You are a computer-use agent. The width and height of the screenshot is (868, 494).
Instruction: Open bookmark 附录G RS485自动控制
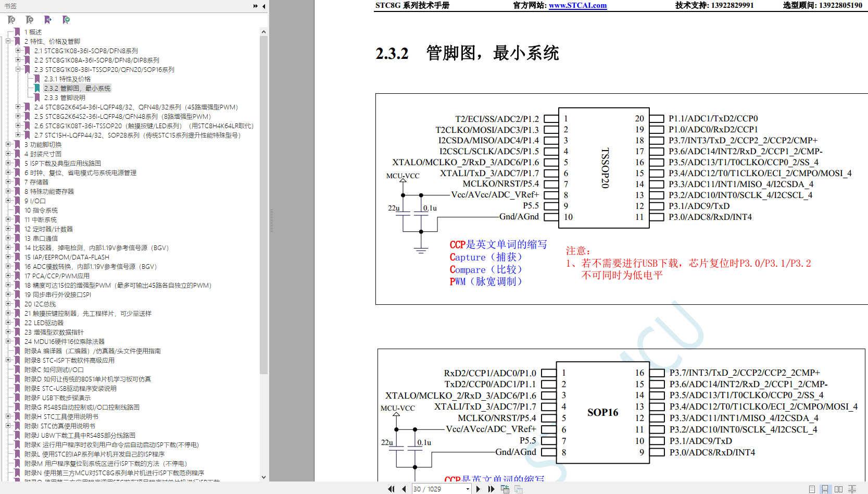(x=82, y=407)
